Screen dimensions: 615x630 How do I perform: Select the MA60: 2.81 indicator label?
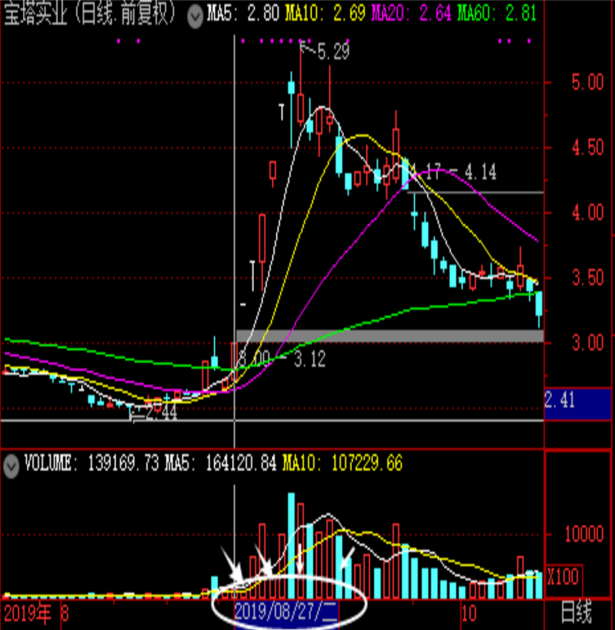pos(497,14)
